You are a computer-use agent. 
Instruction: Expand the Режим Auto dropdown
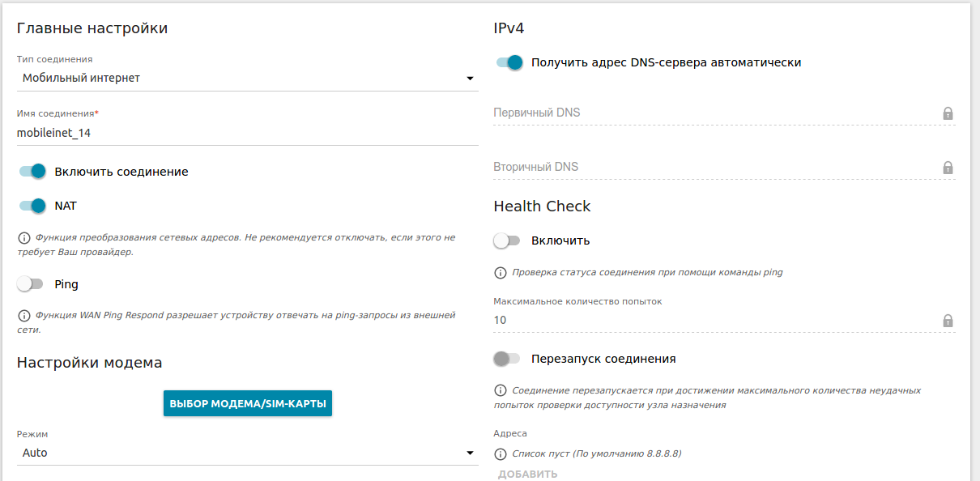[x=247, y=453]
